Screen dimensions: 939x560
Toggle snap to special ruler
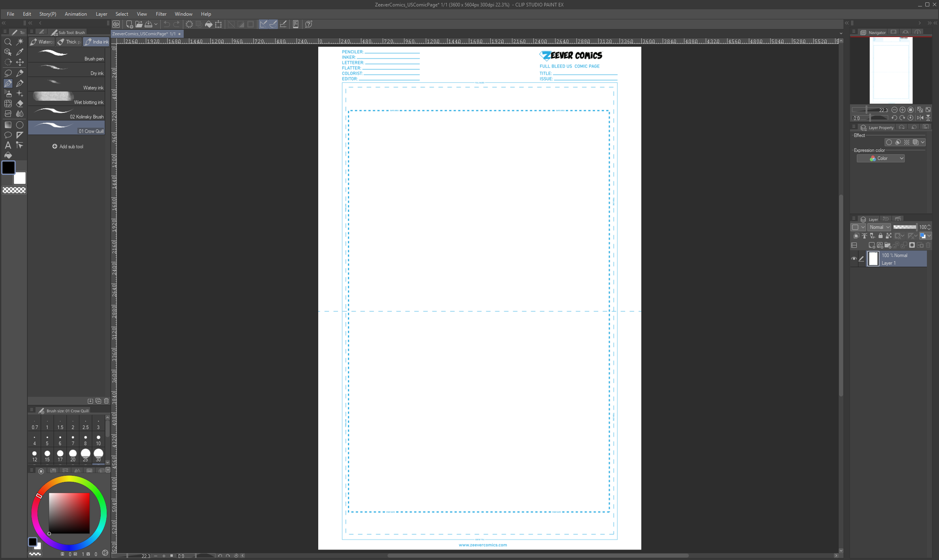274,24
